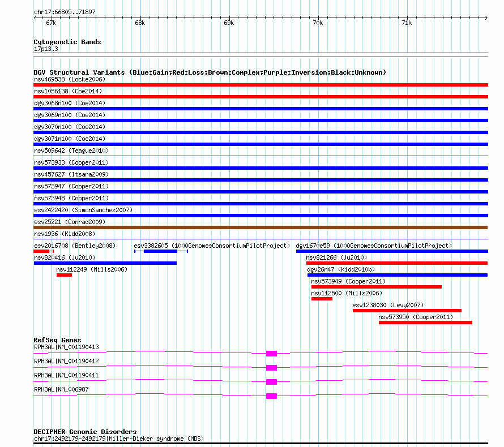Viewport: 504px width, 447px height.
Task: Click the RefSeq Genes track title
Action: (x=57, y=340)
